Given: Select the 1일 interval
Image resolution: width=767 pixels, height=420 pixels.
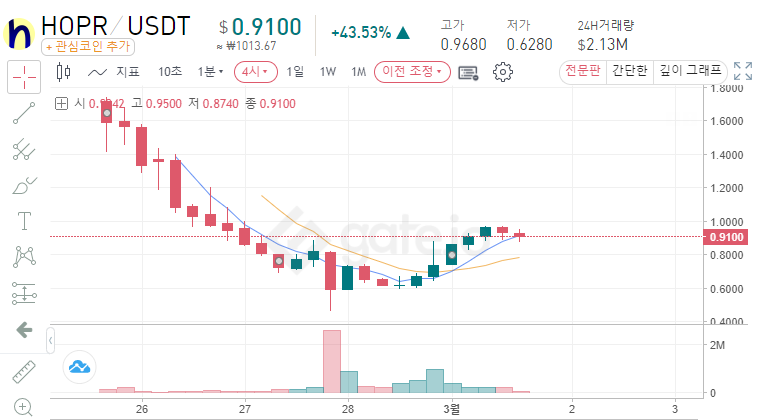Looking at the screenshot, I should pyautogui.click(x=295, y=72).
